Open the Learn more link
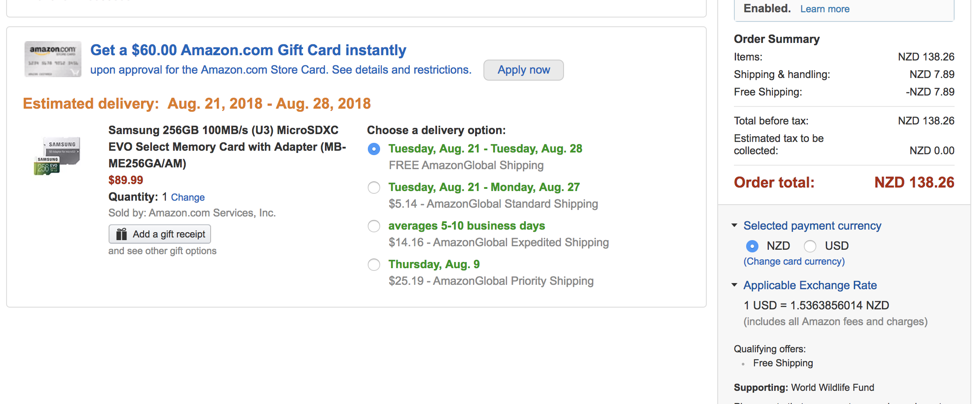 (825, 9)
